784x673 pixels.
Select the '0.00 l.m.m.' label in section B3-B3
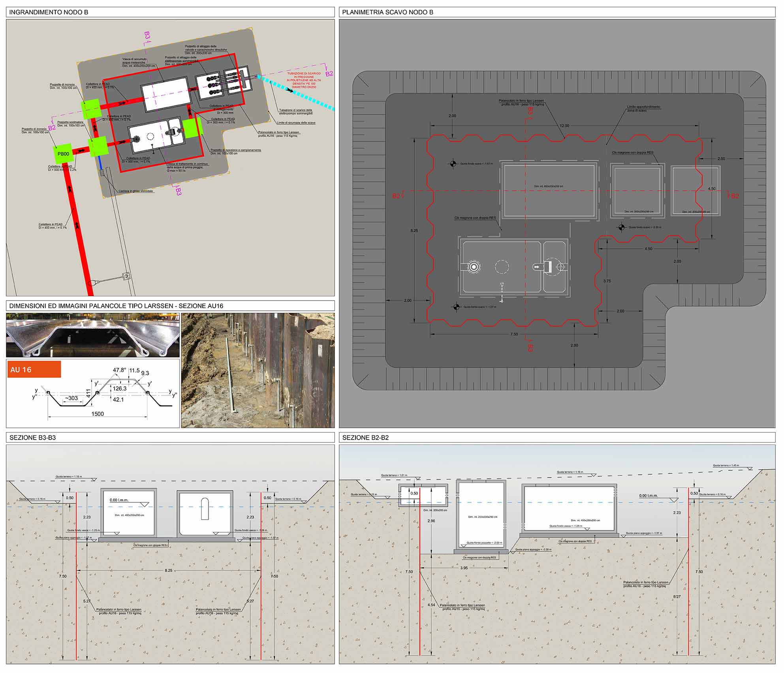click(x=119, y=500)
